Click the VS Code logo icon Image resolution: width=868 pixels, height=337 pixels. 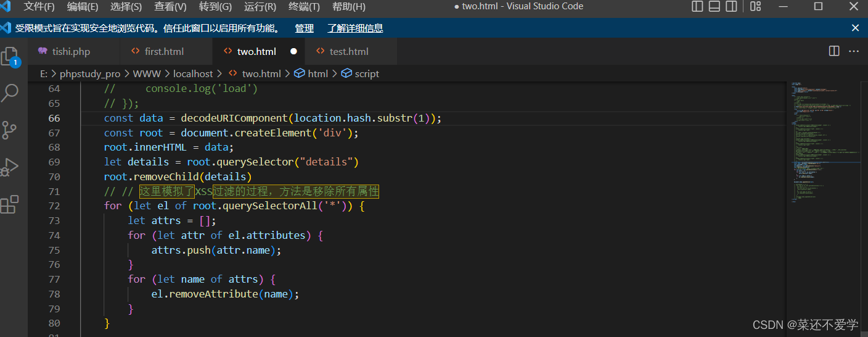pos(6,7)
